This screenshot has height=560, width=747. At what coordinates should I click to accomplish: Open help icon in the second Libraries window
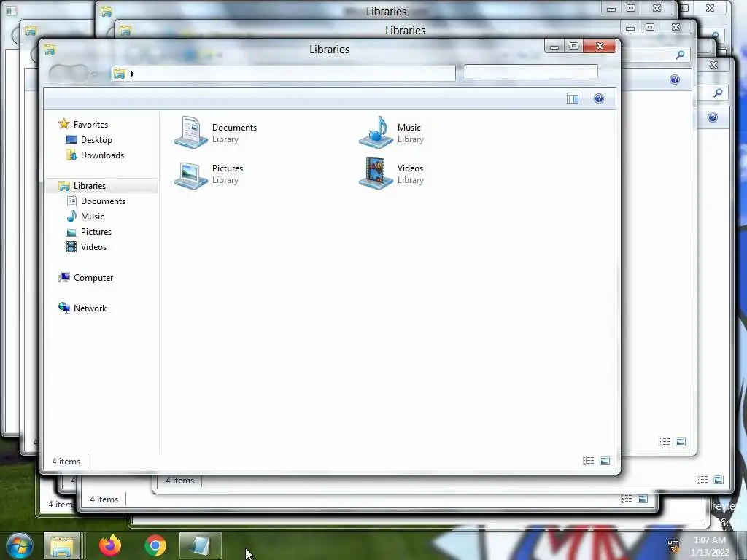[675, 79]
